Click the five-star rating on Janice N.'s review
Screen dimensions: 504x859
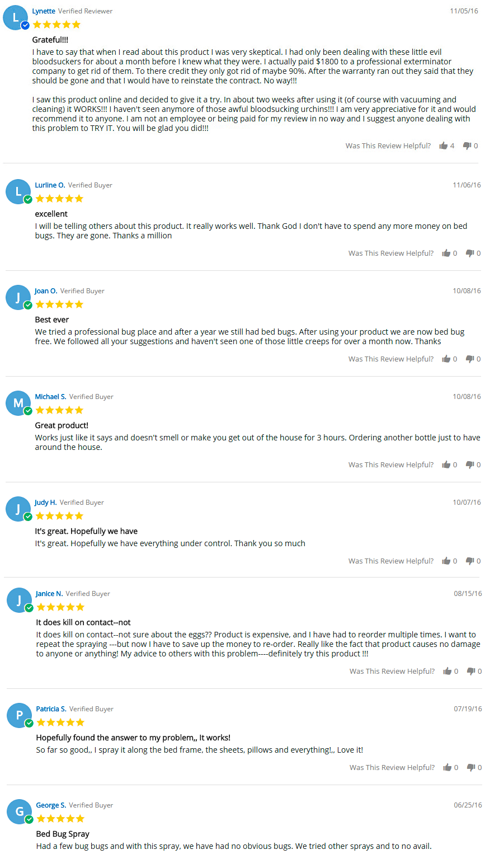pyautogui.click(x=60, y=607)
